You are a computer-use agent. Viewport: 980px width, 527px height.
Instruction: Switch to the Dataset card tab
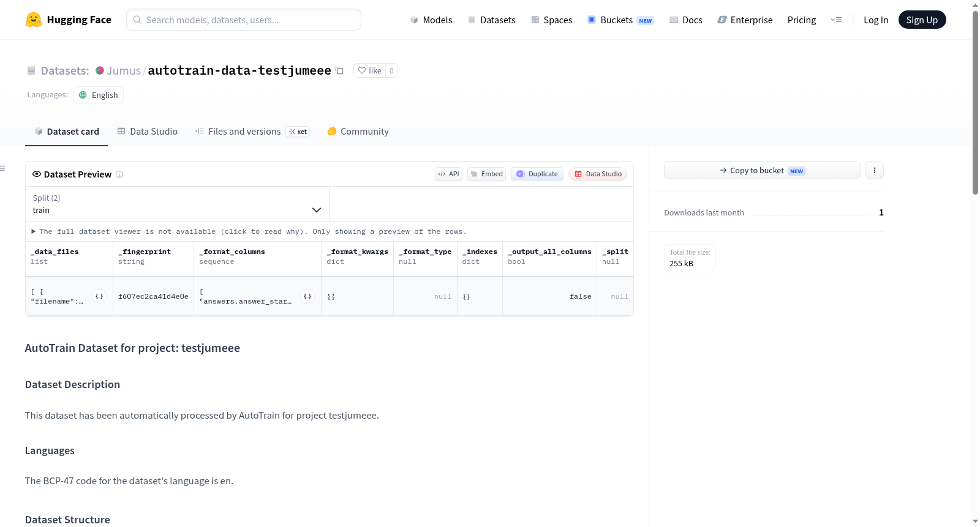[66, 132]
